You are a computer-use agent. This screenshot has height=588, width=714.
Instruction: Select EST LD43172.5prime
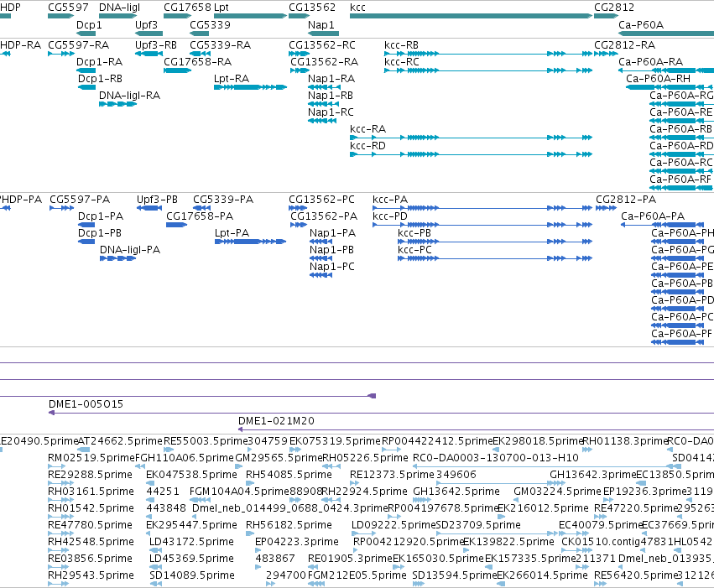click(191, 542)
